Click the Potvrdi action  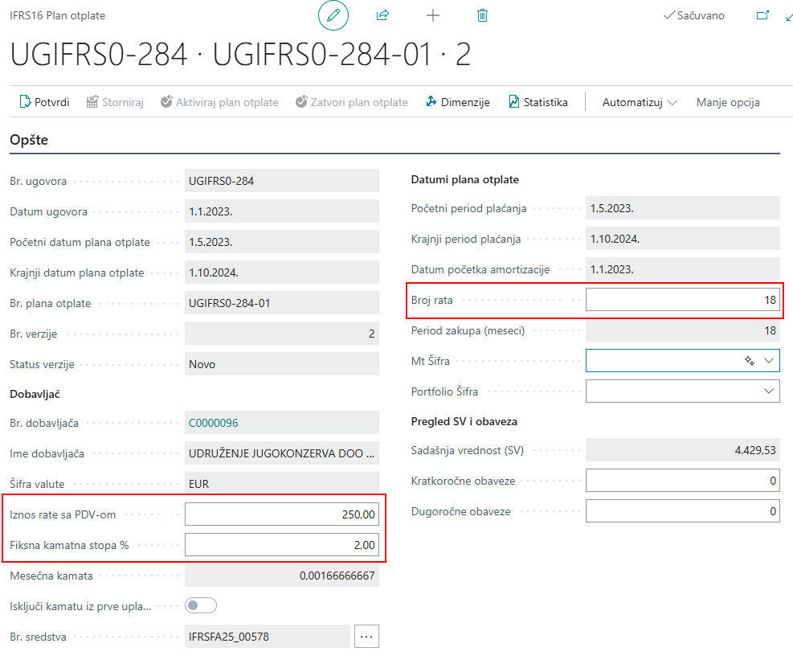[x=44, y=102]
